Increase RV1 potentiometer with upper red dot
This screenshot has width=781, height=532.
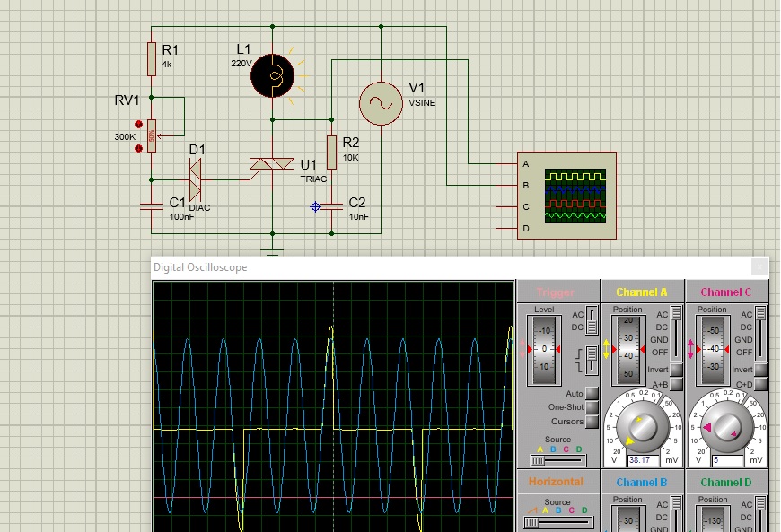click(138, 125)
